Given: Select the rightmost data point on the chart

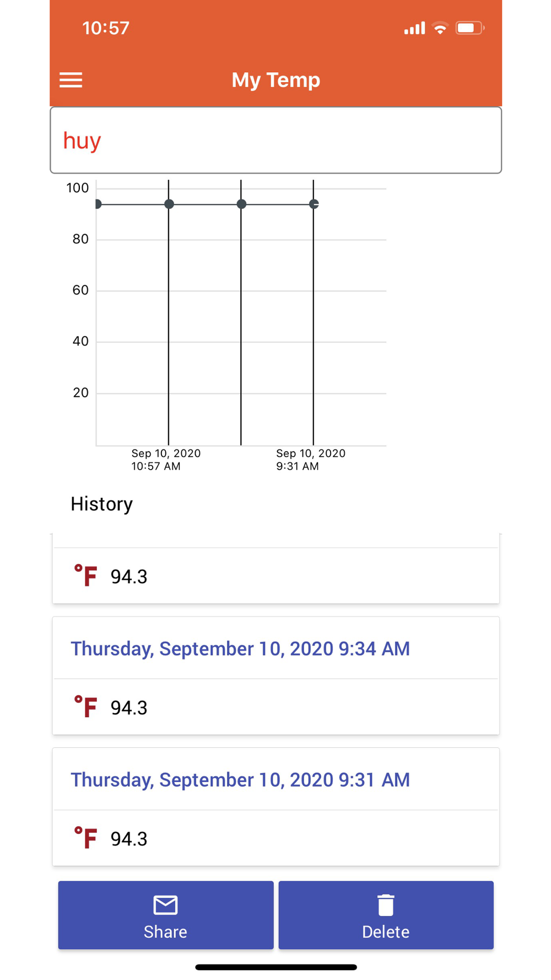Looking at the screenshot, I should (x=314, y=204).
